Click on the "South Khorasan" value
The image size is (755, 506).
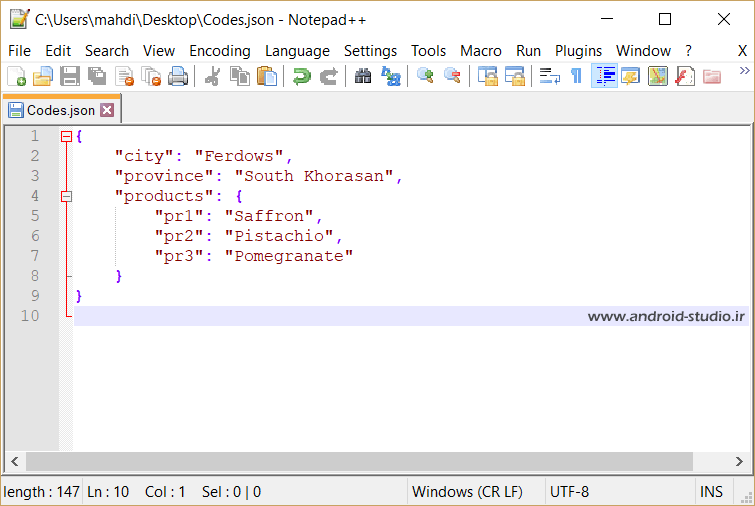pyautogui.click(x=313, y=176)
